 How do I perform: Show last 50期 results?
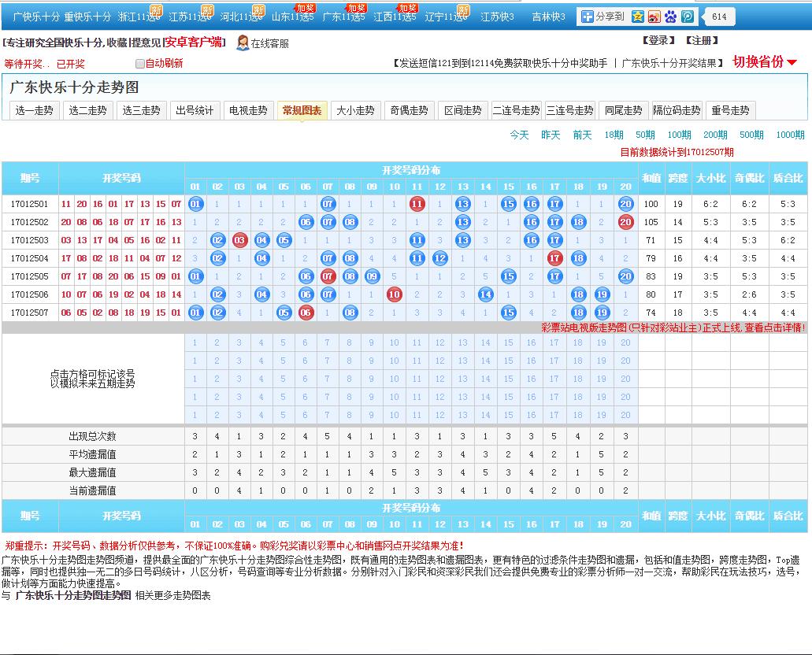645,135
